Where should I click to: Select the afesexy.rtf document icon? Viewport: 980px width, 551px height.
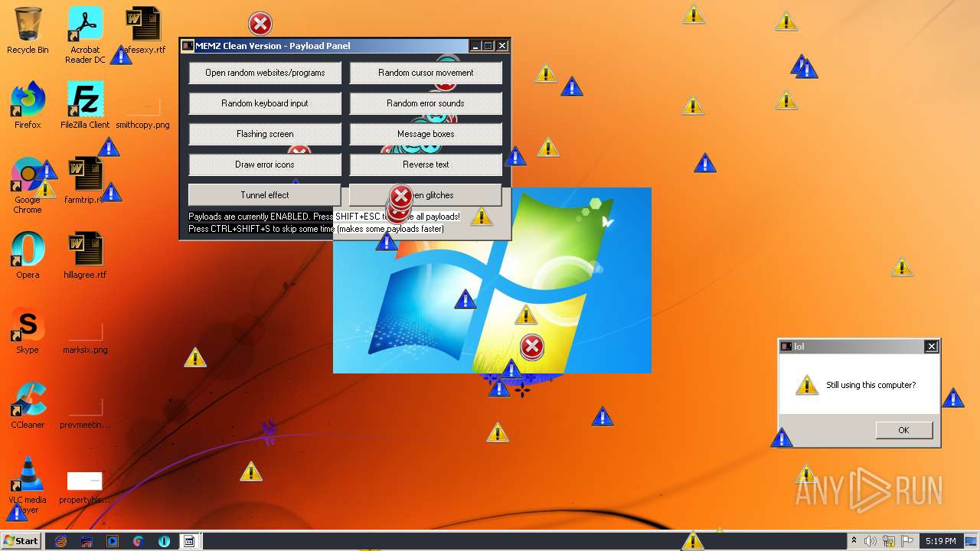[143, 31]
